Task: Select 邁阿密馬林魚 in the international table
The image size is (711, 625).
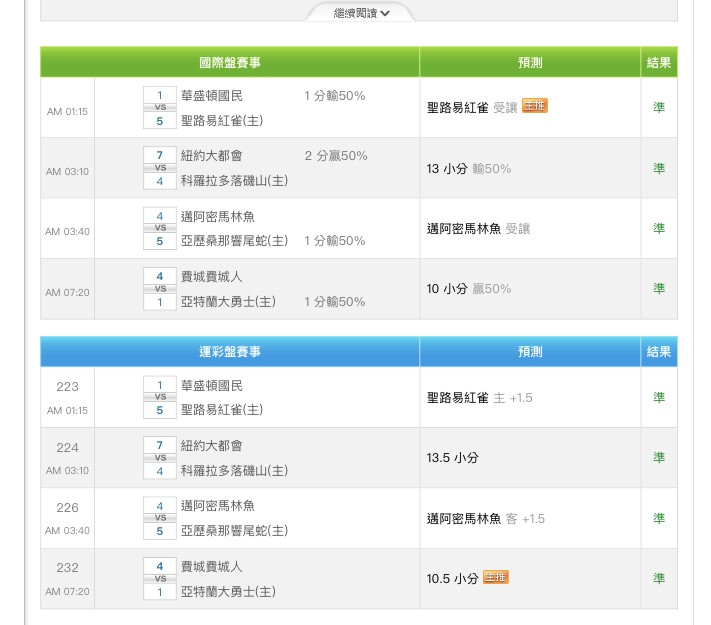Action: click(218, 216)
